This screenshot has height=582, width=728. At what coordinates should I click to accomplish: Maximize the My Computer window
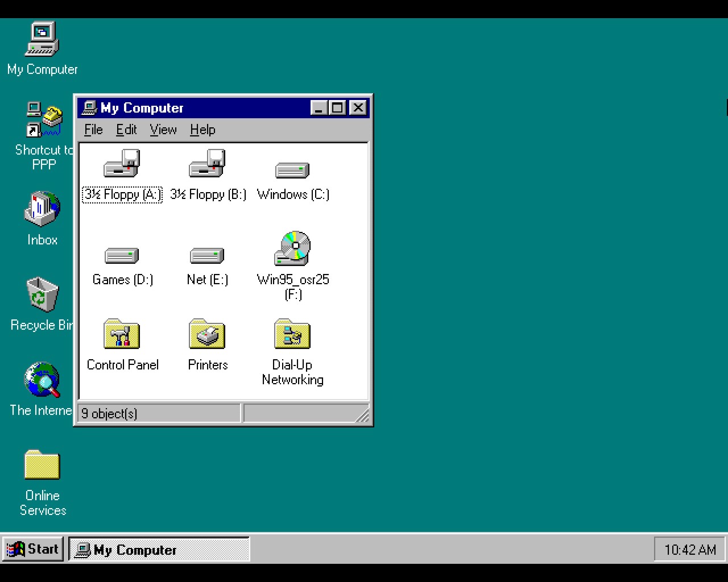[337, 107]
